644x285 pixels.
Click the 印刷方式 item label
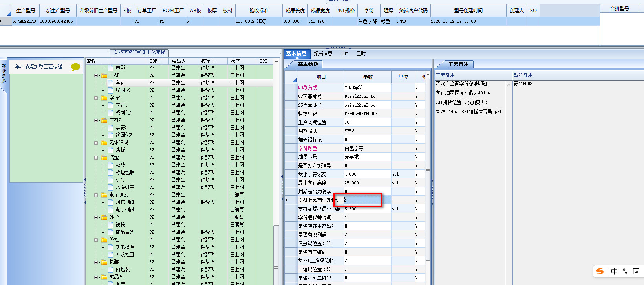[307, 88]
